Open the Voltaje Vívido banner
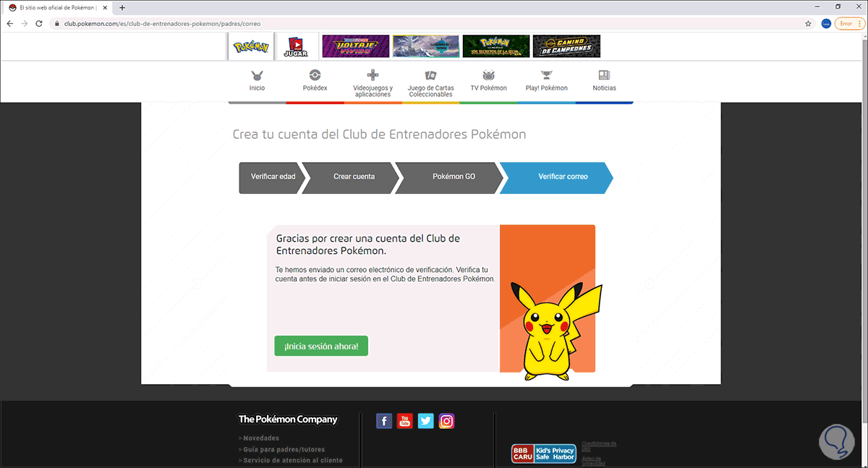This screenshot has height=468, width=868. (x=356, y=46)
